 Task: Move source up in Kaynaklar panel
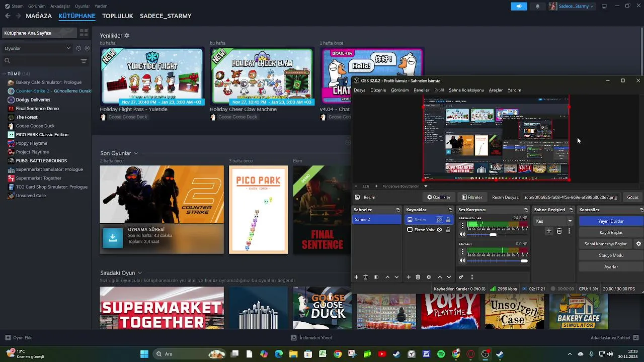pos(440,277)
